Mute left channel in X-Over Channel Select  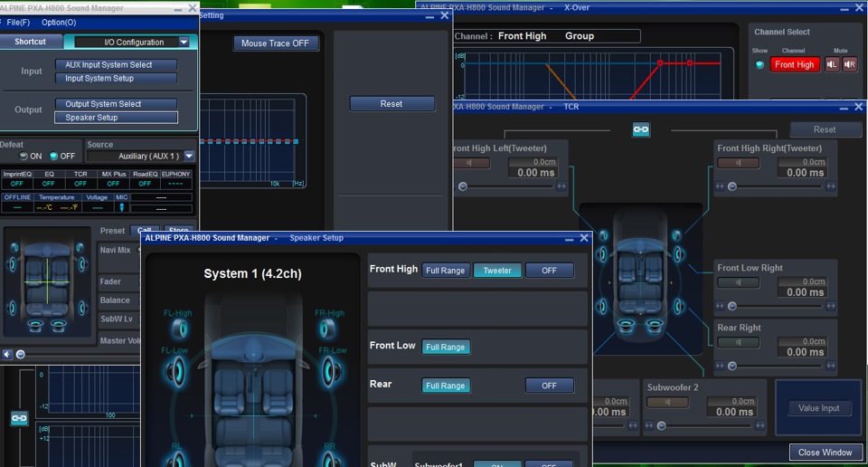pos(832,64)
